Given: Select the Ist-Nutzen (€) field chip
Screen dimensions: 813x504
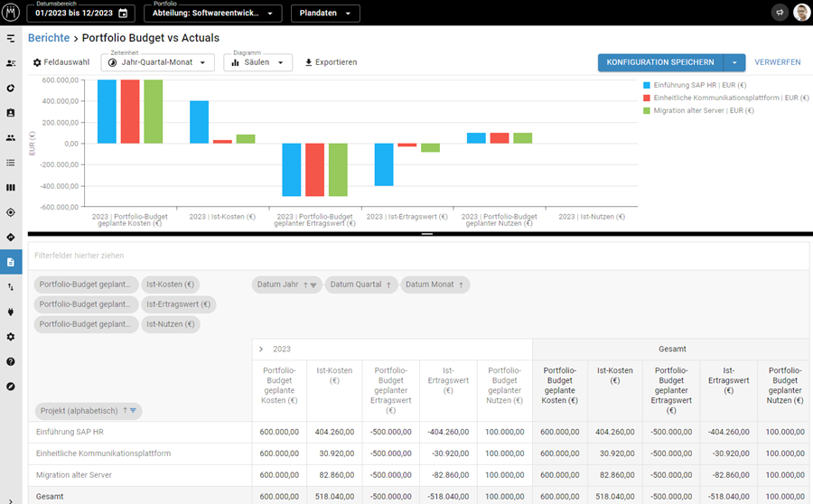Looking at the screenshot, I should [x=171, y=324].
